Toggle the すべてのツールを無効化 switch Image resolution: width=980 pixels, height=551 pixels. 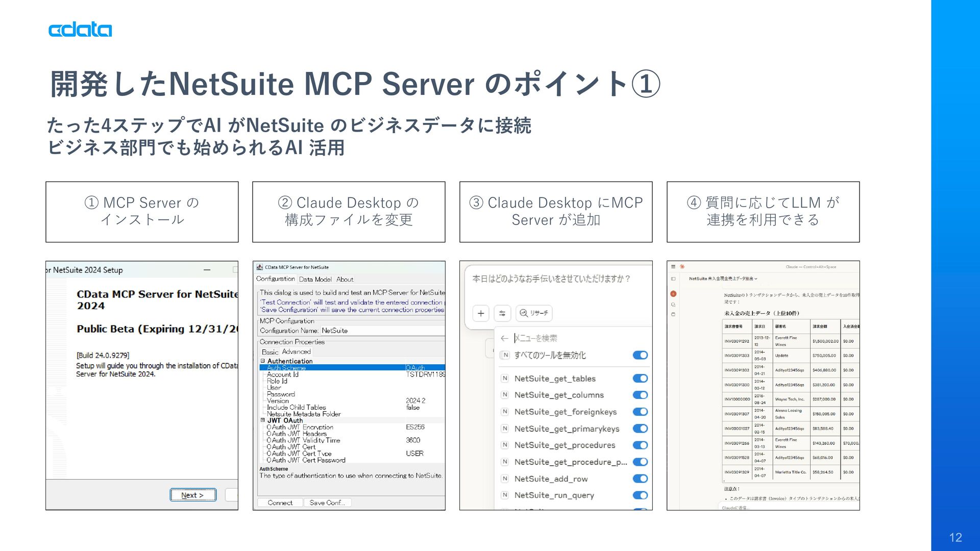click(640, 355)
